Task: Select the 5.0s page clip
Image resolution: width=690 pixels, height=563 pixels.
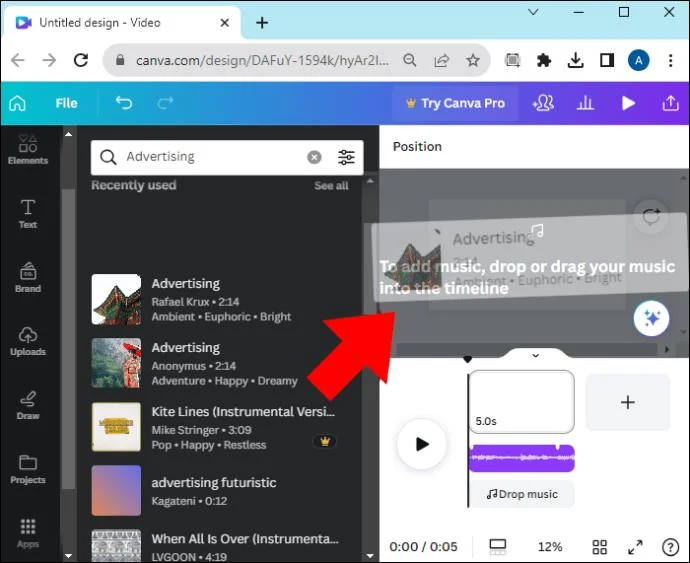Action: point(521,402)
